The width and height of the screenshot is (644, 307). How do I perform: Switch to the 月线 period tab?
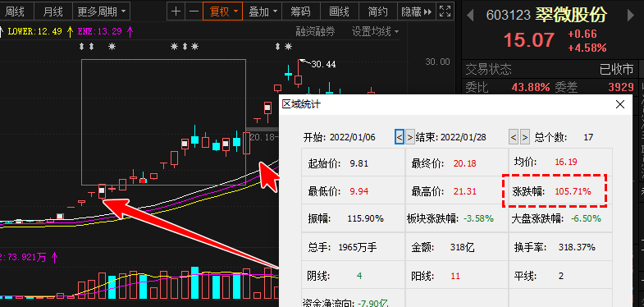(x=53, y=11)
